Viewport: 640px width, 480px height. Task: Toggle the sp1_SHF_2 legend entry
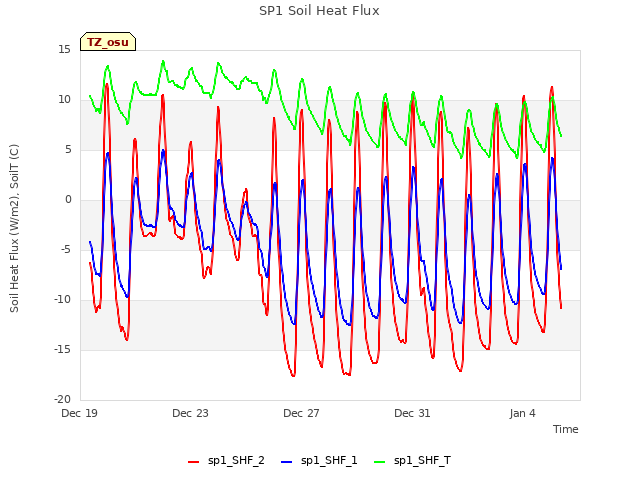click(226, 460)
